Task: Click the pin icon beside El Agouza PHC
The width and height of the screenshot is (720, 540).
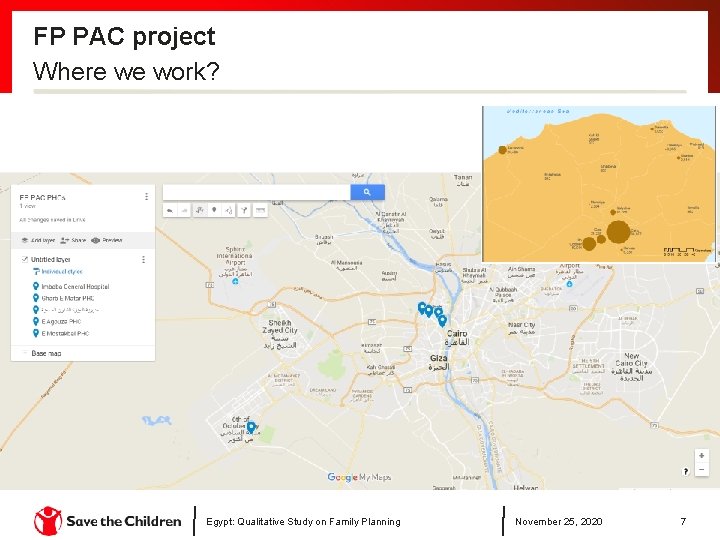Action: click(36, 321)
